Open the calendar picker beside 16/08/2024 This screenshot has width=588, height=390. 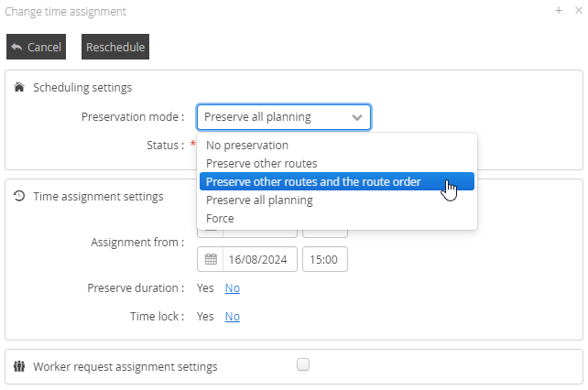pyautogui.click(x=211, y=259)
